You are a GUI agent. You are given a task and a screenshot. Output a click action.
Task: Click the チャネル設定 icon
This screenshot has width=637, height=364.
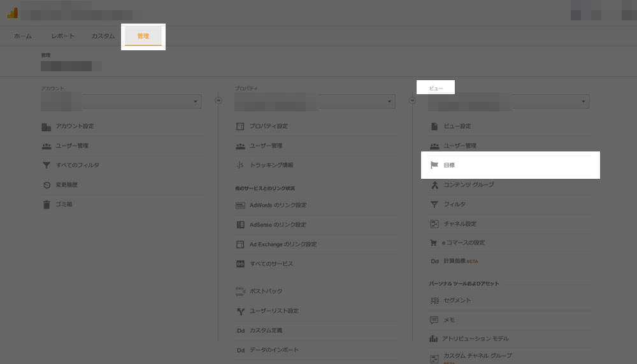434,224
